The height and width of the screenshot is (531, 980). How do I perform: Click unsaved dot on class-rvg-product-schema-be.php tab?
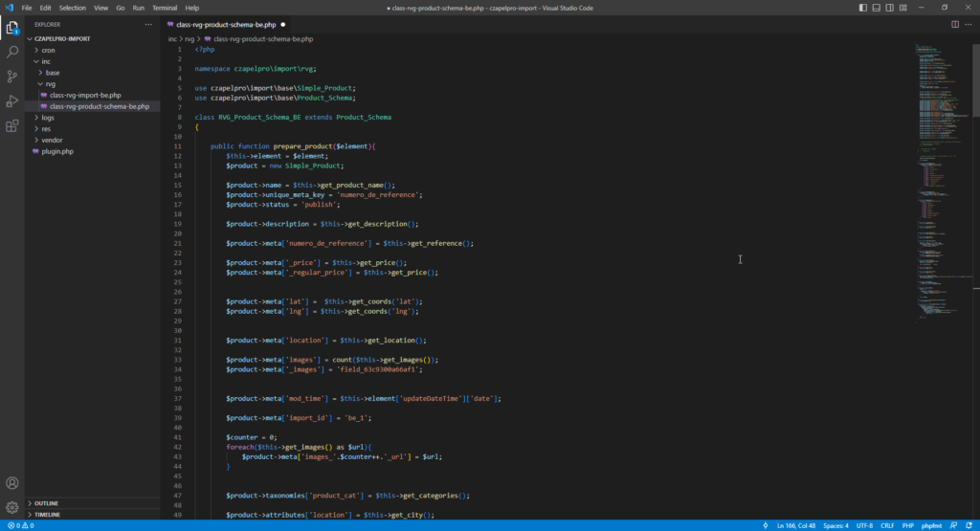[x=283, y=24]
